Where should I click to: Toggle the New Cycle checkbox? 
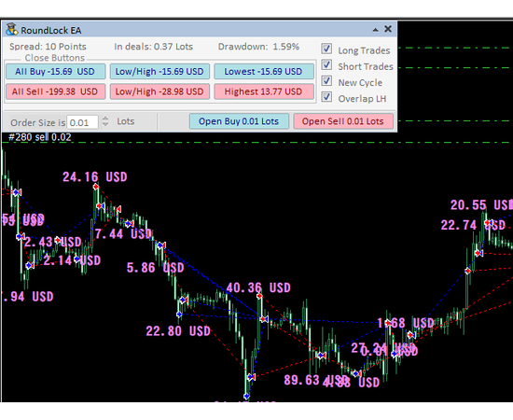click(x=326, y=80)
